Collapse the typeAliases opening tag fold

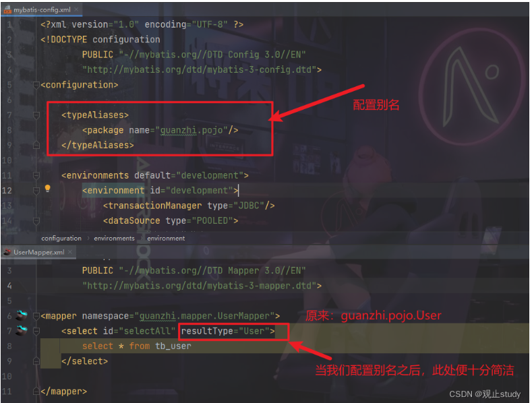[36, 115]
